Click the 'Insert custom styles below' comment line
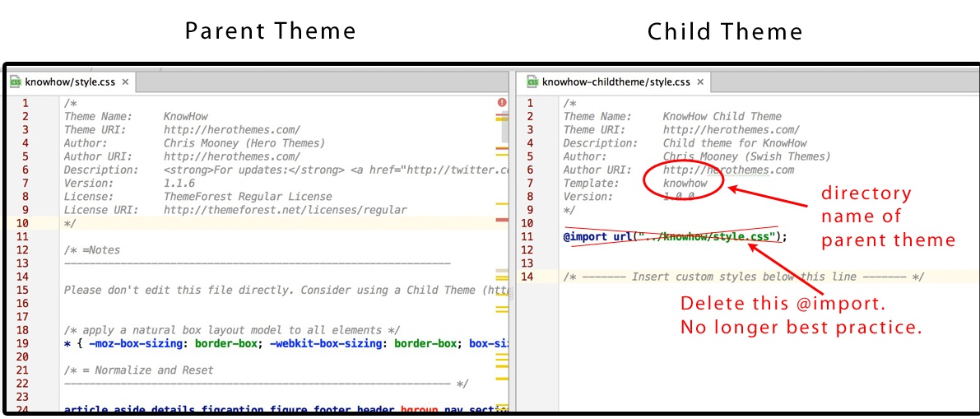Screen dimensions: 980x419 click(x=743, y=277)
